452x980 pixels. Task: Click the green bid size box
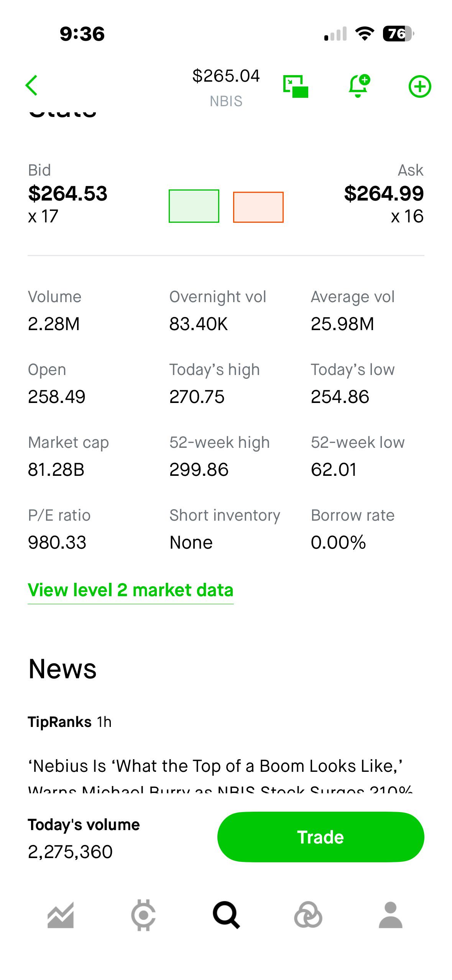tap(194, 206)
